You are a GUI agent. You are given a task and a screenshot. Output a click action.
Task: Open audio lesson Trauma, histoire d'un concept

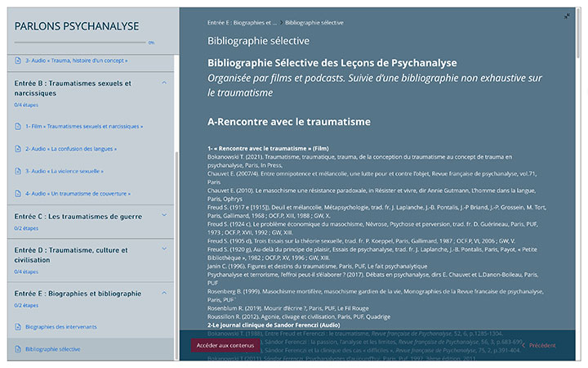click(x=77, y=61)
